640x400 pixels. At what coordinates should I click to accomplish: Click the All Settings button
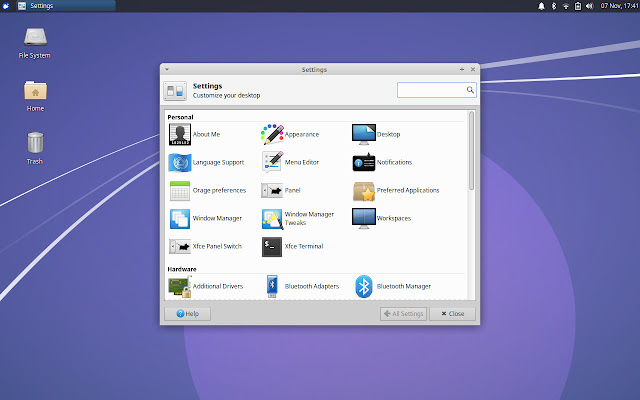pyautogui.click(x=403, y=313)
